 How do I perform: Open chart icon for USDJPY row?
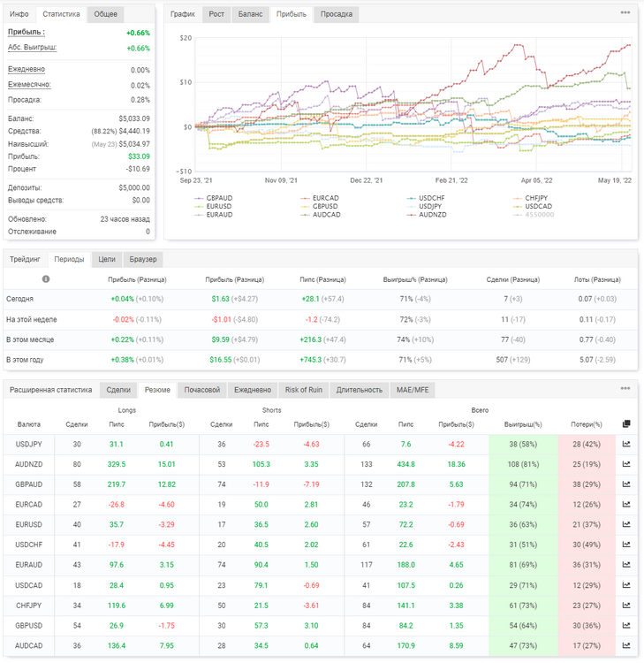tap(626, 444)
